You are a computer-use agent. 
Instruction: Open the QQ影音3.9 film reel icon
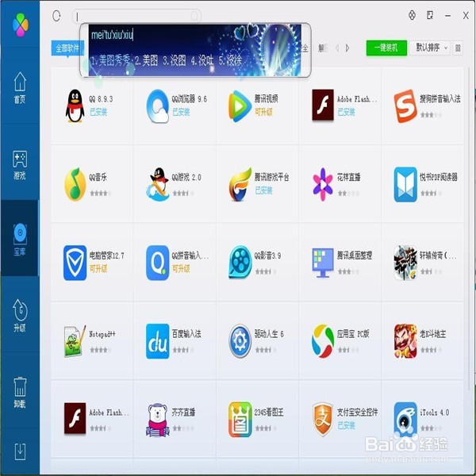(x=240, y=262)
